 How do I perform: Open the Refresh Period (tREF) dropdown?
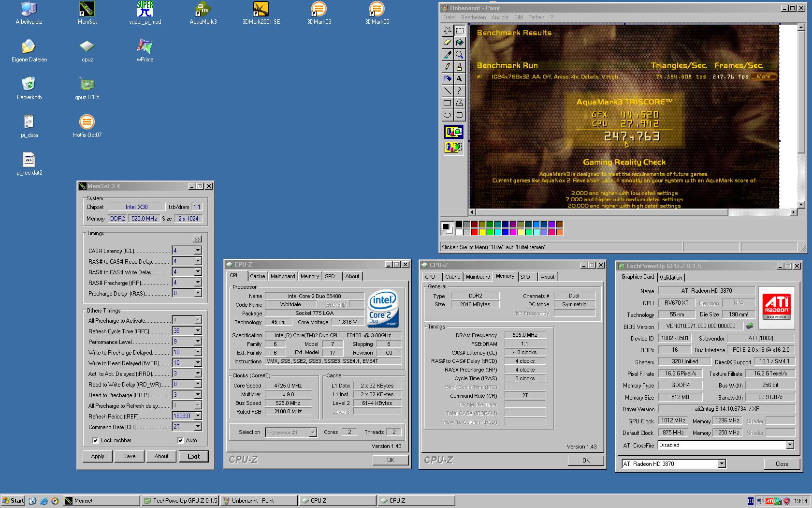198,416
